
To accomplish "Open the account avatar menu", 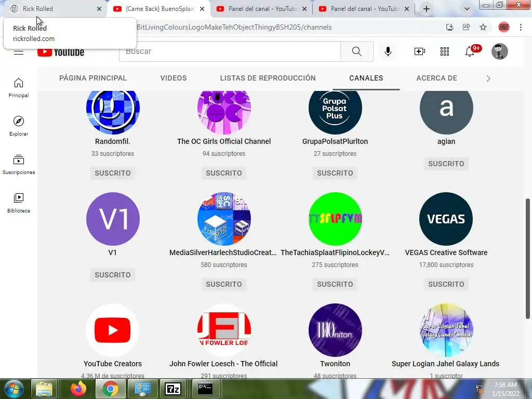I will tap(499, 51).
